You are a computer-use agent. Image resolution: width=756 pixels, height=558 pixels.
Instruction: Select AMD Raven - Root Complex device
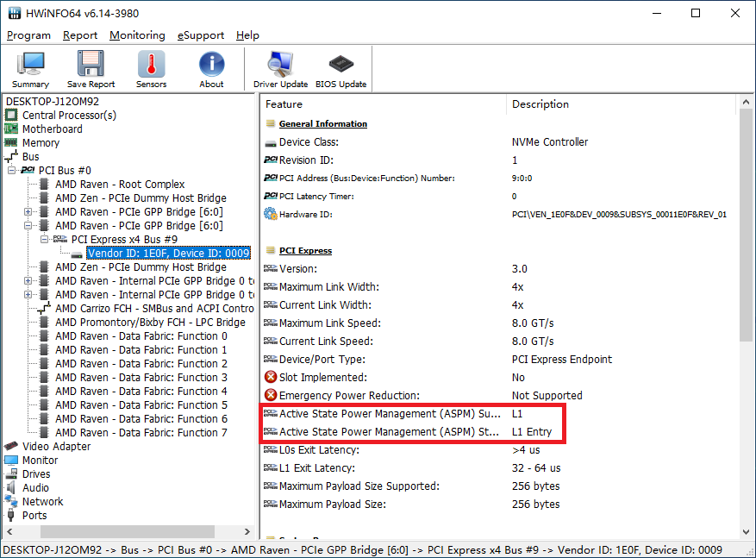pyautogui.click(x=120, y=185)
